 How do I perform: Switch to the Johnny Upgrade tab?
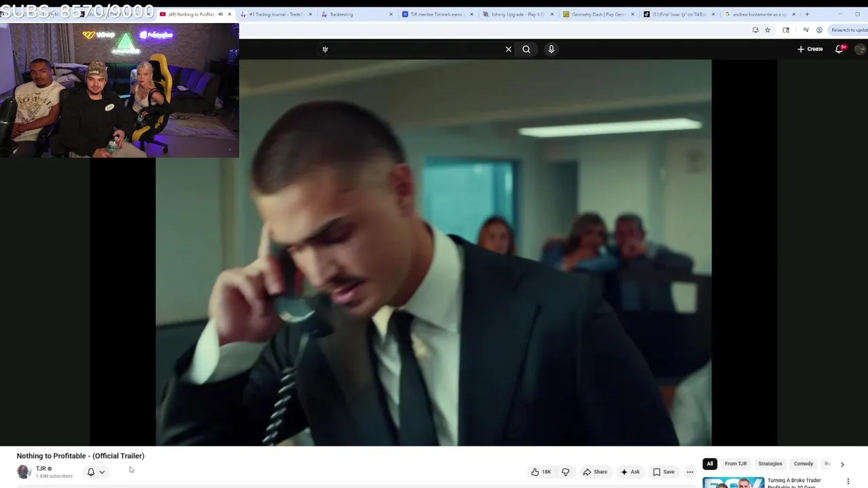[518, 14]
